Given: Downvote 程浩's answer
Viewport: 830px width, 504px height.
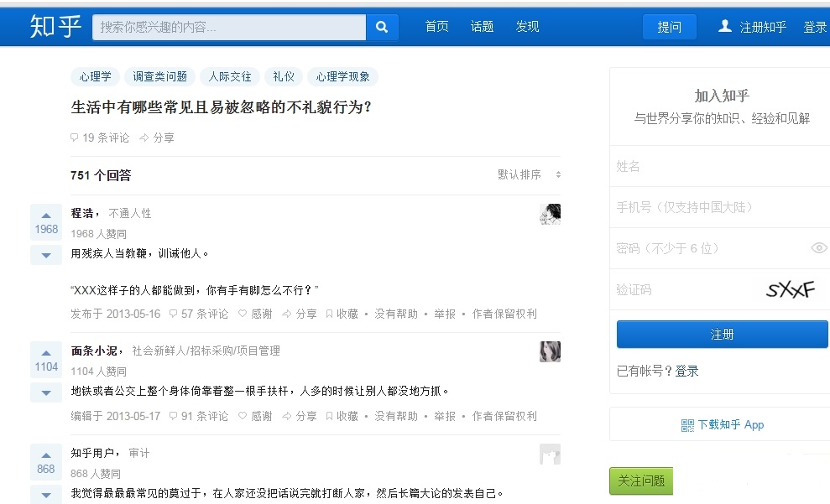Looking at the screenshot, I should pyautogui.click(x=46, y=255).
